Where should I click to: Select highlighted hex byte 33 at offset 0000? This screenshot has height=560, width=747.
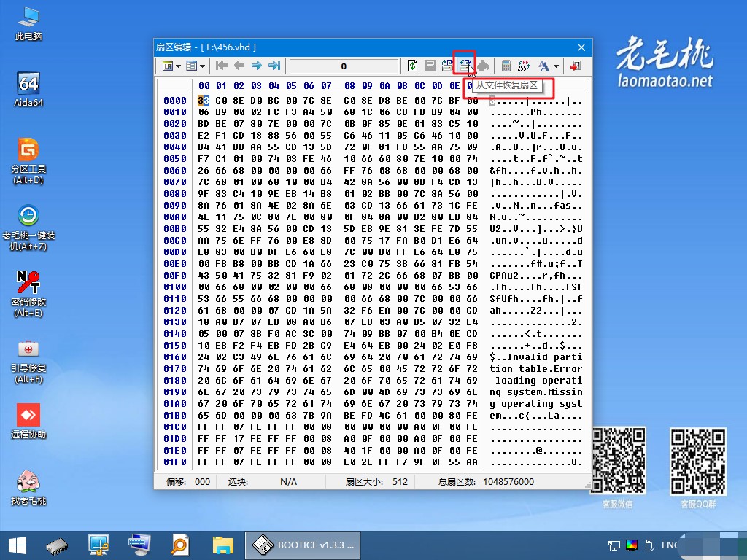204,101
